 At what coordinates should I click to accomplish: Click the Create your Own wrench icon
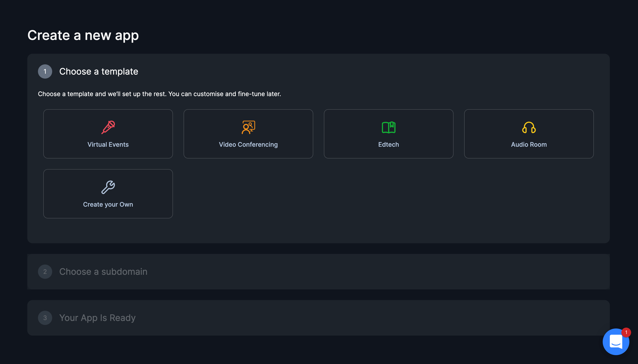point(108,187)
